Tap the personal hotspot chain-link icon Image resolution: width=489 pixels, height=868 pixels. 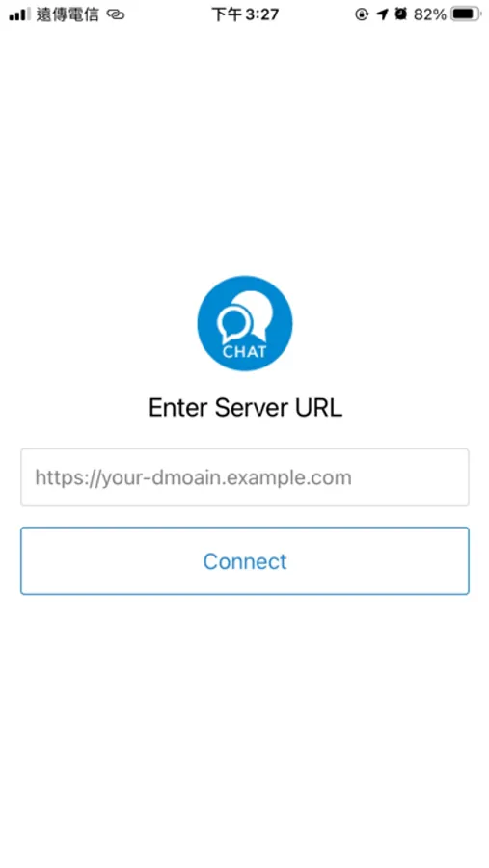coord(116,14)
